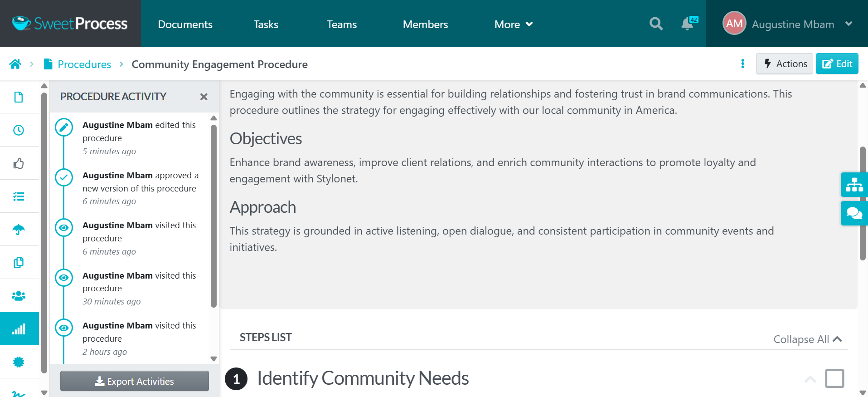Click activity panel scroll up arrow
This screenshot has height=397, width=868.
[x=213, y=118]
